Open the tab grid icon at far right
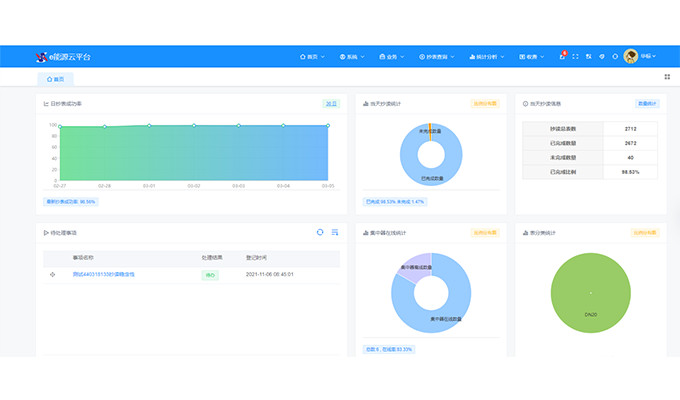Viewport: 680px width, 400px height. click(x=667, y=77)
